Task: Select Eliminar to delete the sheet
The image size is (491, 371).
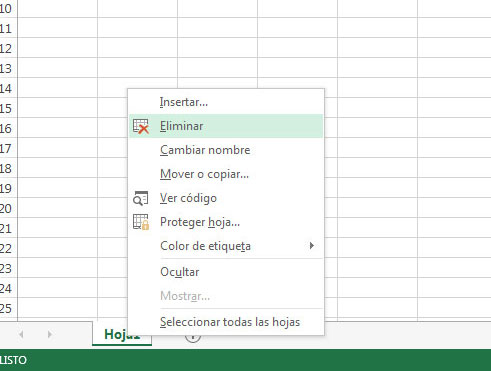Action: 226,126
